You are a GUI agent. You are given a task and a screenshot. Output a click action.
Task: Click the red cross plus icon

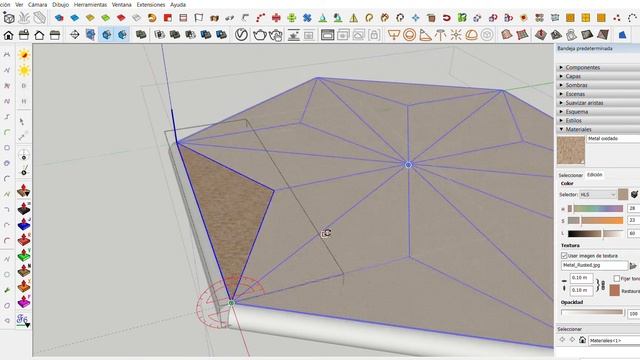click(276, 18)
